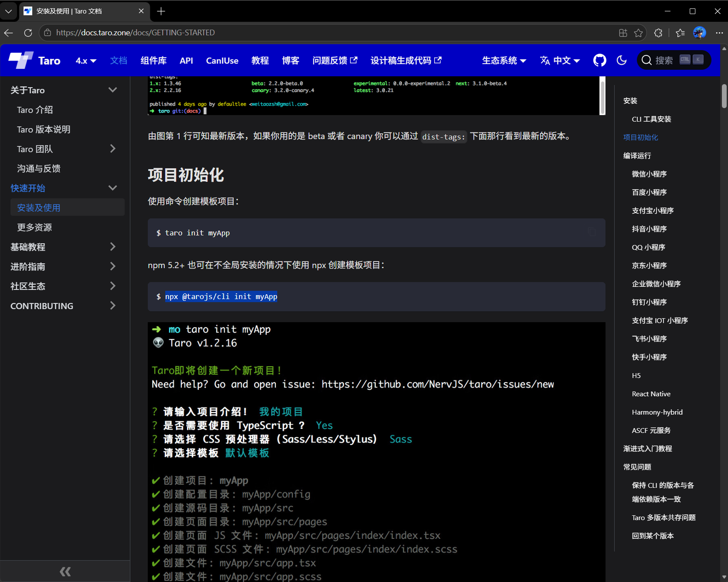Jump to 项目初始化 in contents
This screenshot has width=728, height=582.
[640, 137]
